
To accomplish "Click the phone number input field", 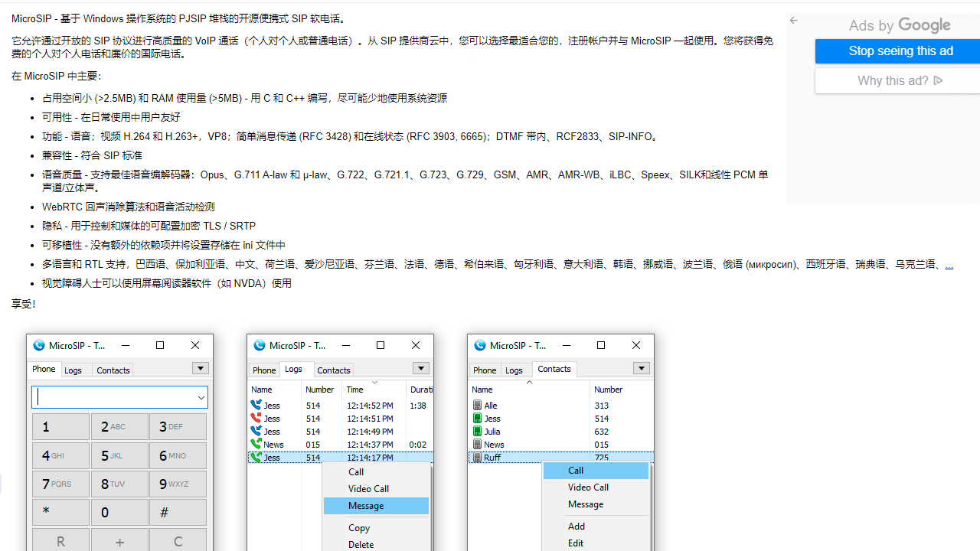I will click(x=115, y=396).
